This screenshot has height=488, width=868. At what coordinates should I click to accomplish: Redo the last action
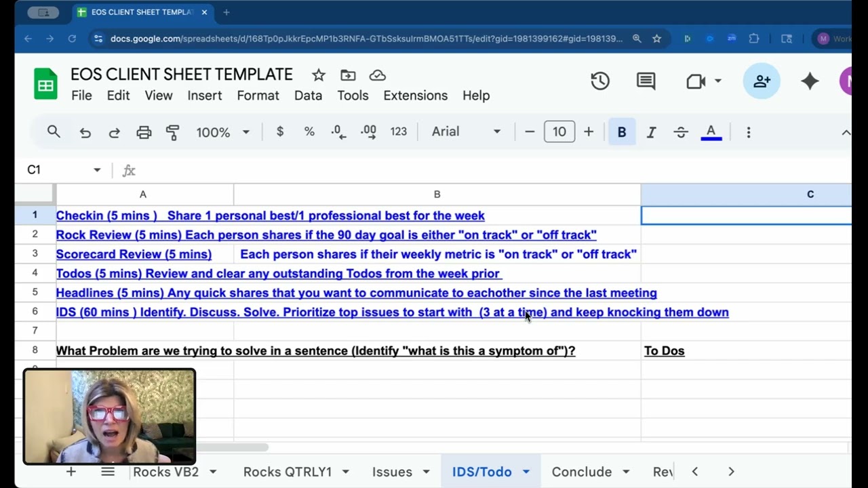(x=115, y=132)
